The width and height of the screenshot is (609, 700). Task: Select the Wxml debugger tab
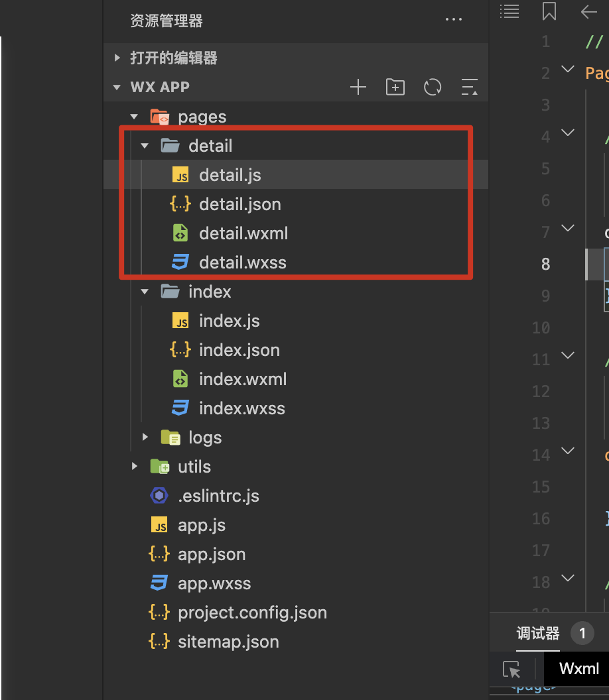(x=578, y=669)
